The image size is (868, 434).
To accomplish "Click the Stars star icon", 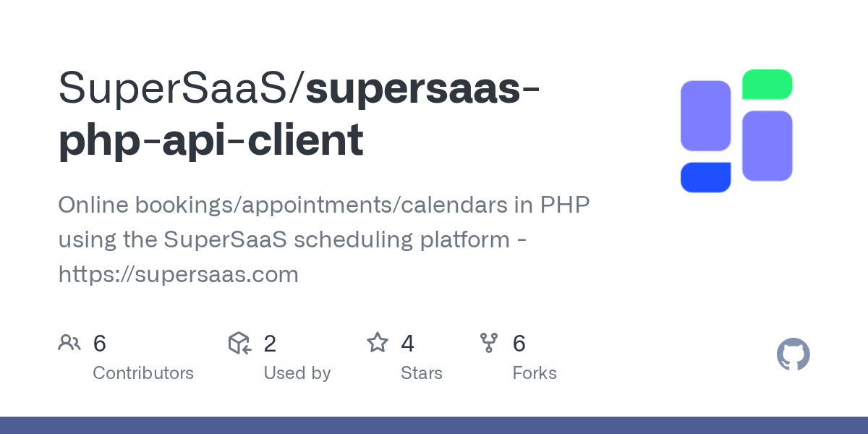I will coord(377,343).
